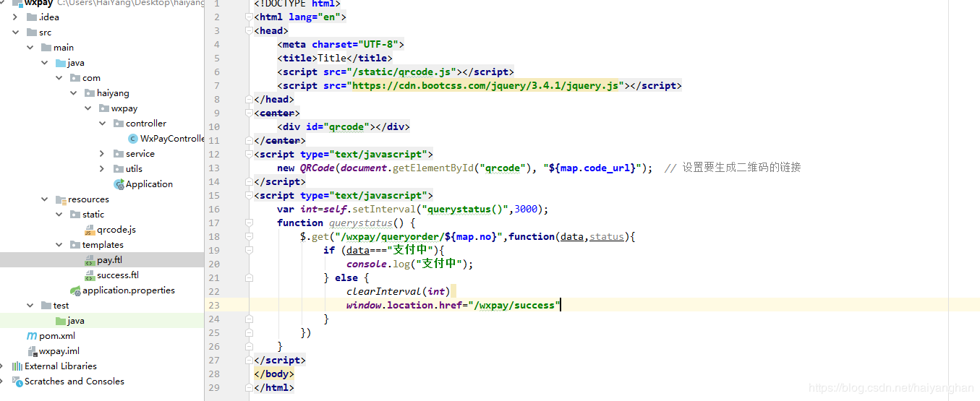
Task: Place cursor after "/wxpay/success" on line 23
Action: (x=561, y=305)
